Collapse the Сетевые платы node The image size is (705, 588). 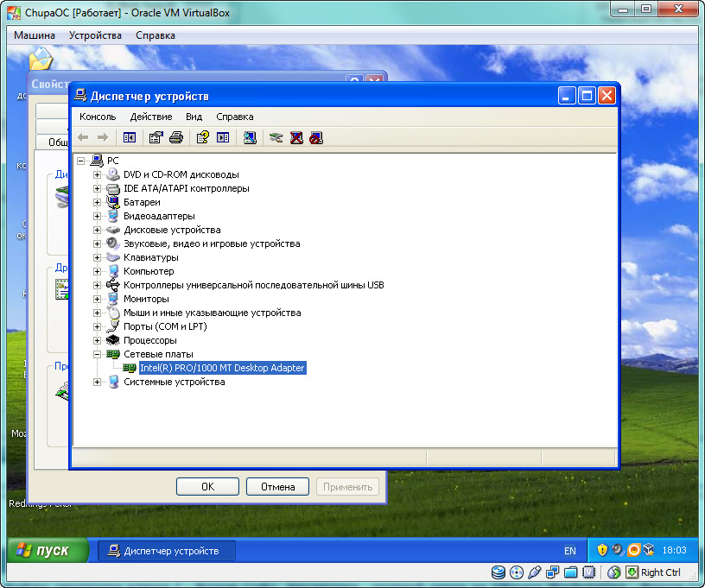click(97, 354)
